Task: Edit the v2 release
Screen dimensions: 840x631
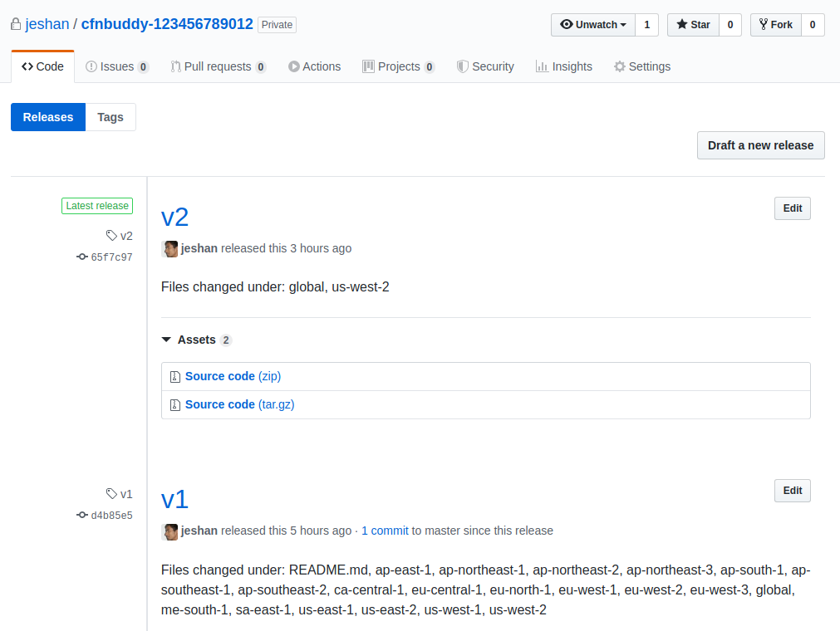Action: [793, 208]
